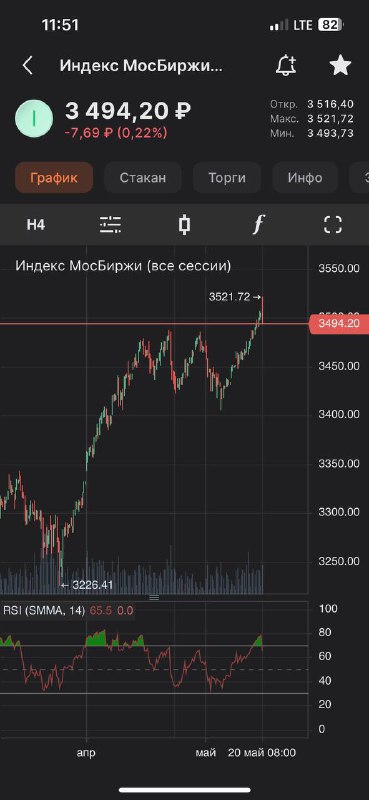
Task: Click the 3494.20 current price label
Action: point(339,323)
